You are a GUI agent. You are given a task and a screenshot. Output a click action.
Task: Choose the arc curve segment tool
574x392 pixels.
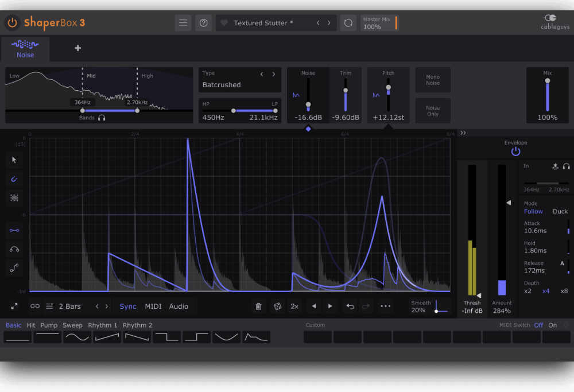coord(14,249)
